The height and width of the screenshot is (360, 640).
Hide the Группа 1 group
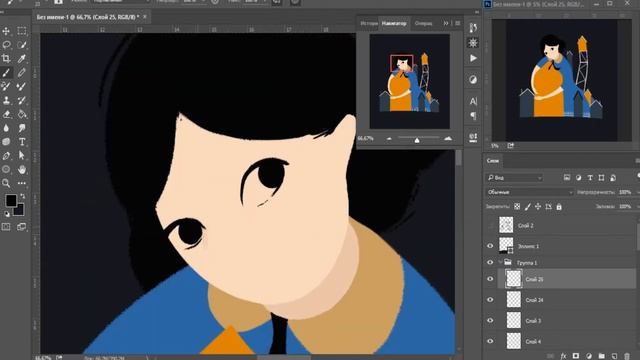point(490,262)
